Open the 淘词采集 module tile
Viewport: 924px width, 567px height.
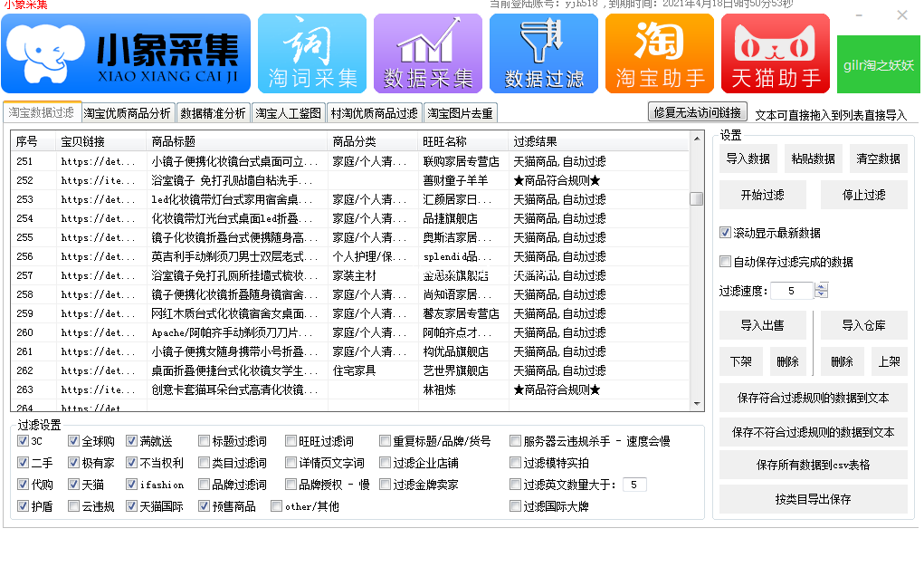(x=312, y=53)
